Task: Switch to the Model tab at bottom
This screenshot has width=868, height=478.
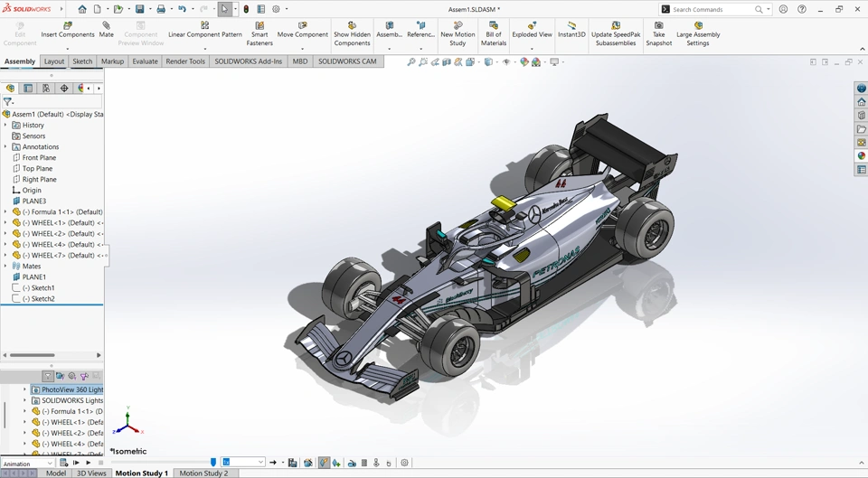Action: tap(56, 473)
